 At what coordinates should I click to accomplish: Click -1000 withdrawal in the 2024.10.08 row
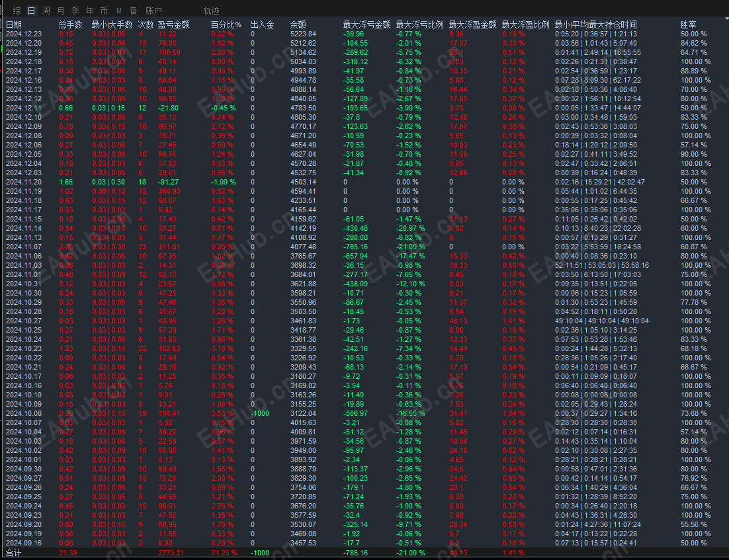click(x=260, y=414)
